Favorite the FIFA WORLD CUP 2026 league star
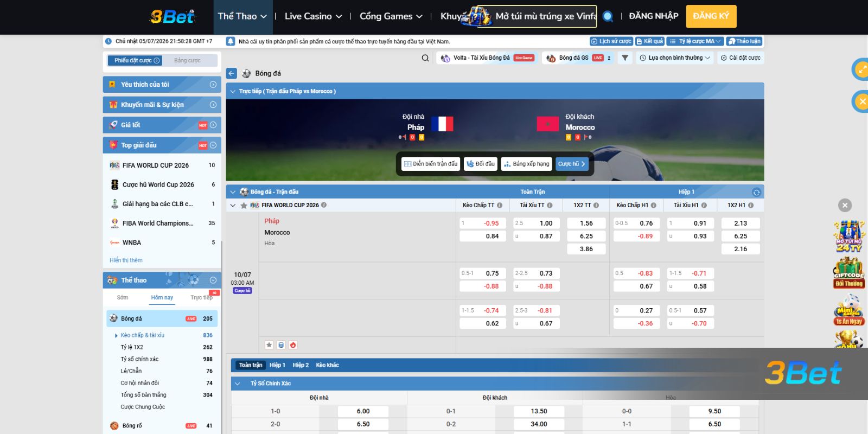Image resolution: width=868 pixels, height=434 pixels. tap(244, 206)
